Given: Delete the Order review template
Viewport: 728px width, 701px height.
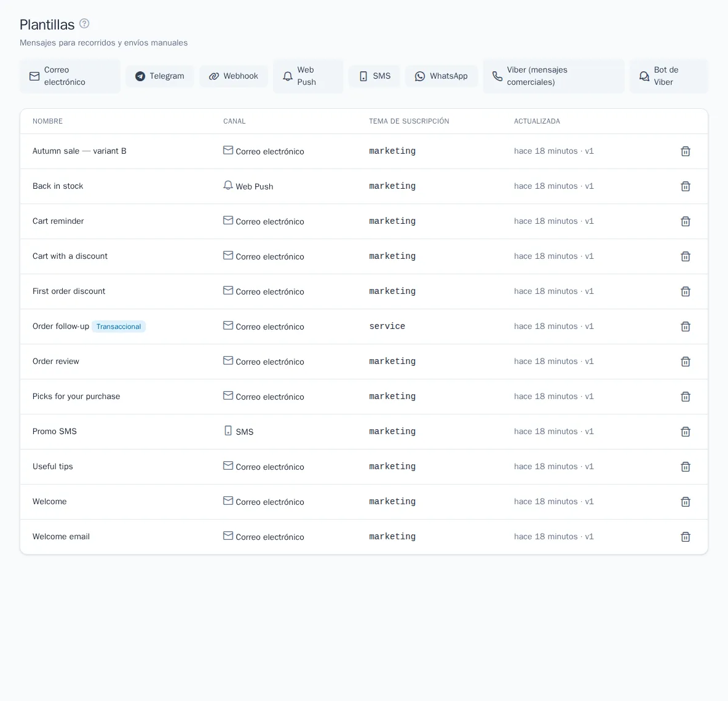Looking at the screenshot, I should [x=686, y=362].
